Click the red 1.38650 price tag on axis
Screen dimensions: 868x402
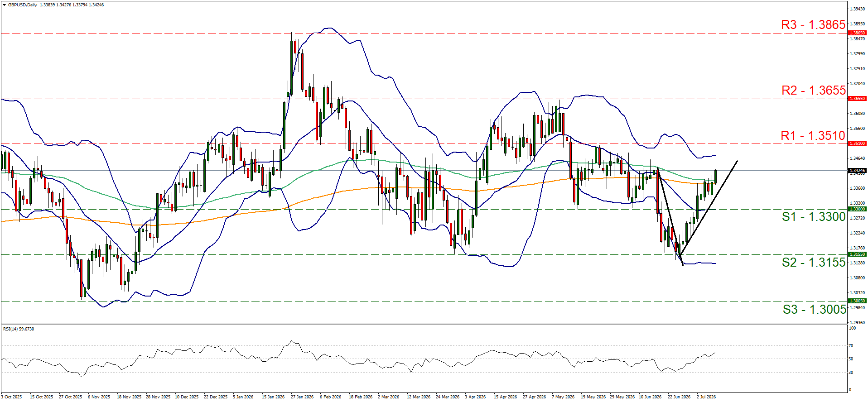(857, 33)
